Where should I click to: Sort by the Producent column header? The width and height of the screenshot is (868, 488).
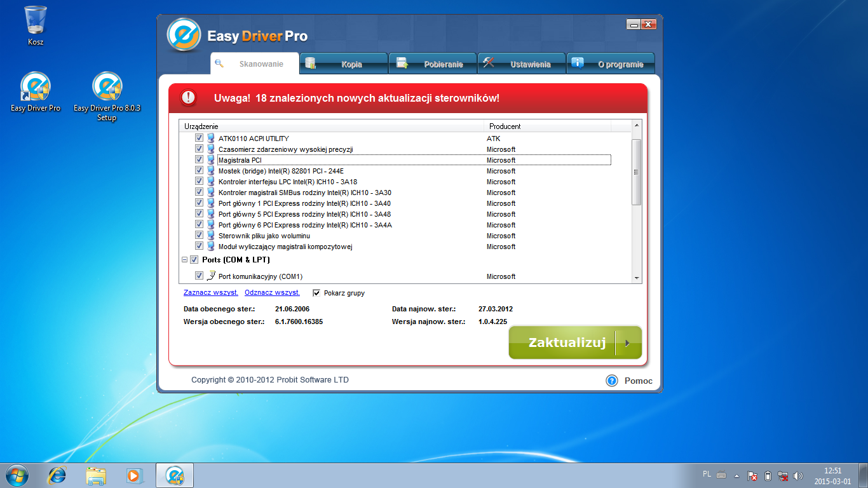click(548, 126)
